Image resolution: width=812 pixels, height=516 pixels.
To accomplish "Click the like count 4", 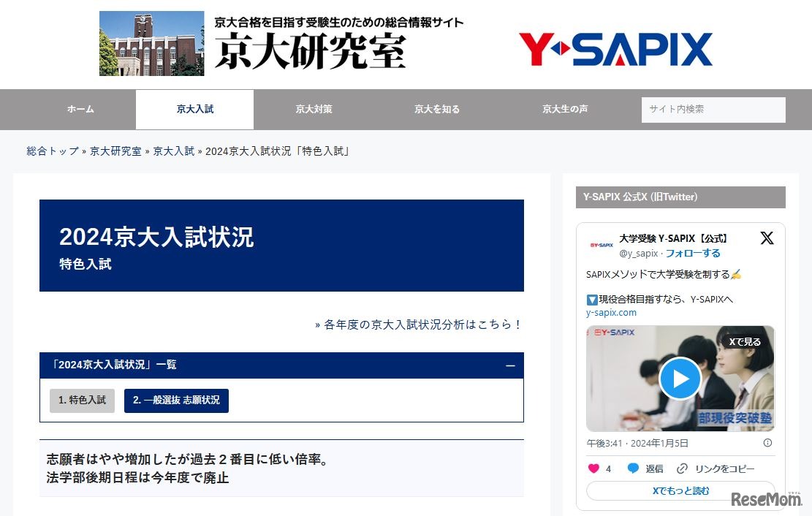I will (x=609, y=468).
